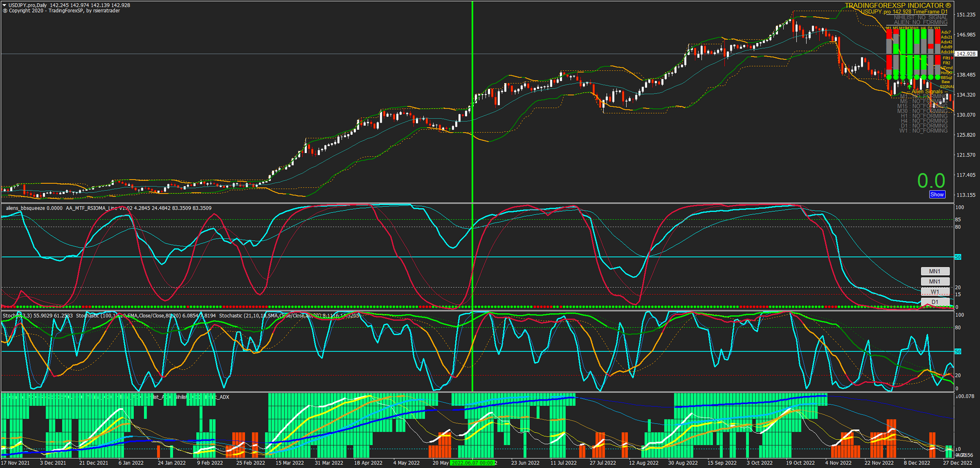Click the M30 : NO_FORMING signal row
980x468 pixels.
tap(922, 111)
